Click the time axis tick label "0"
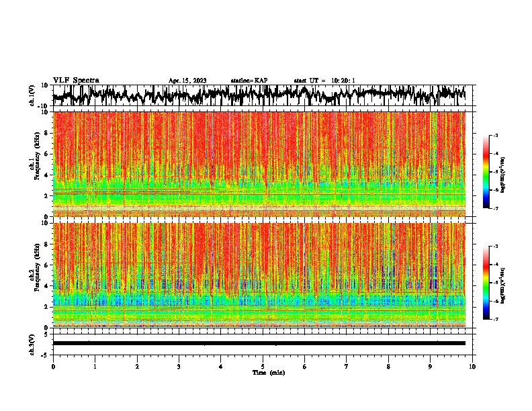 pos(53,367)
